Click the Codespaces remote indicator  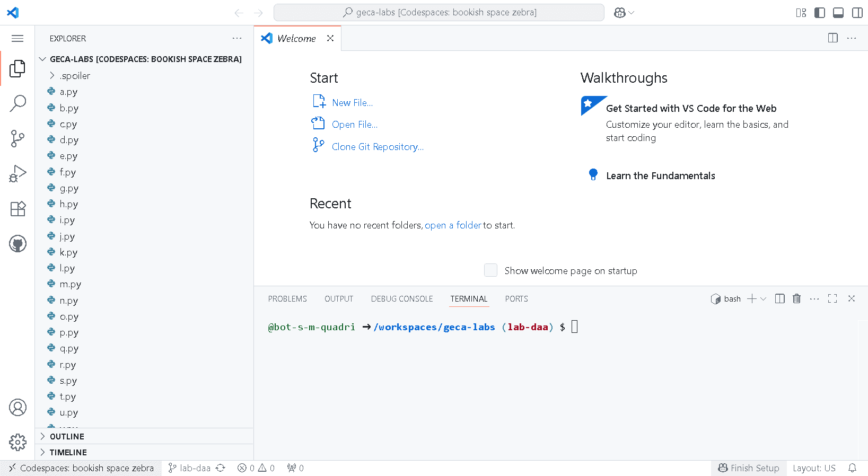pos(81,468)
